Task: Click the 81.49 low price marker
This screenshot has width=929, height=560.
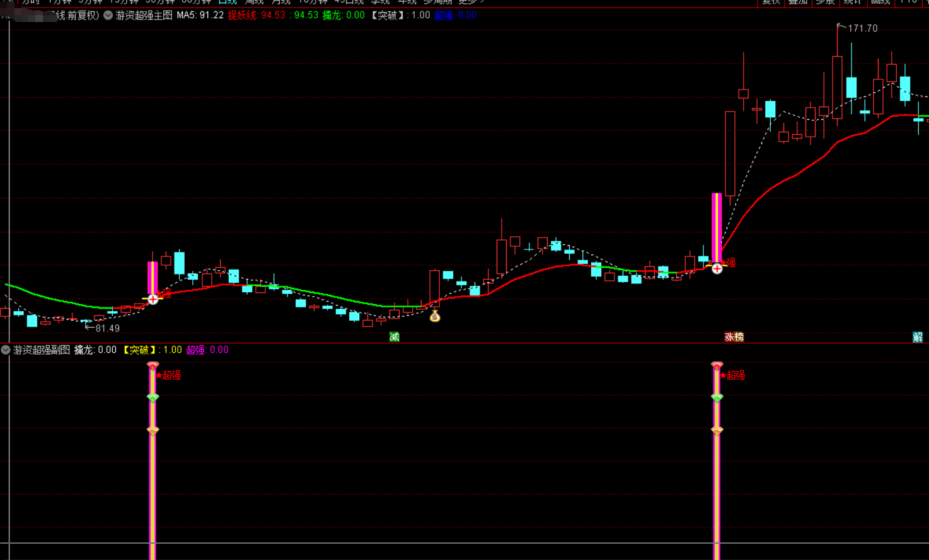Action: tap(108, 328)
